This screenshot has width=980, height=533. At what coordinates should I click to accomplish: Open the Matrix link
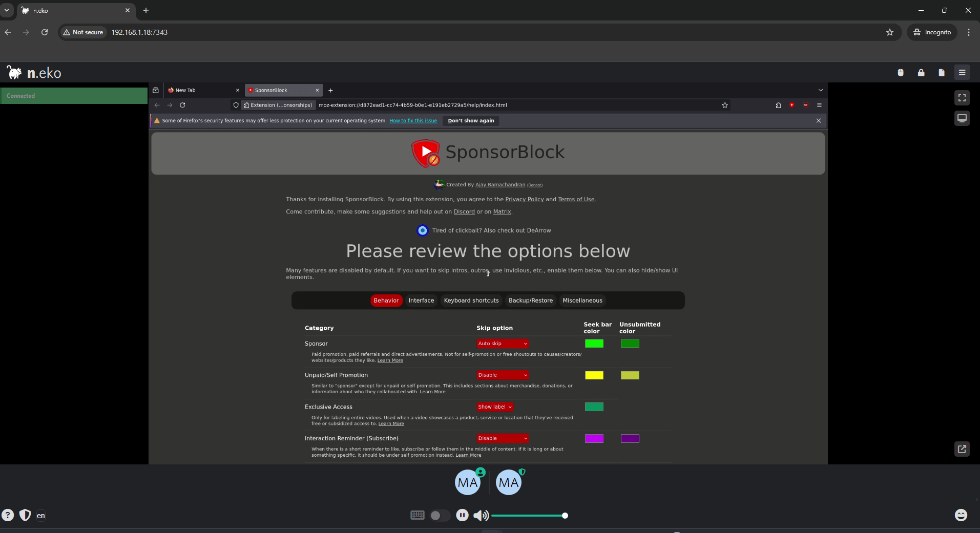click(502, 211)
